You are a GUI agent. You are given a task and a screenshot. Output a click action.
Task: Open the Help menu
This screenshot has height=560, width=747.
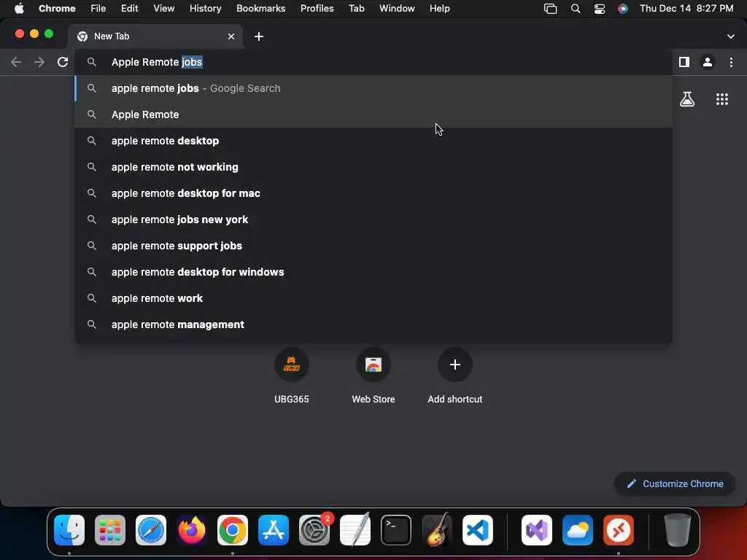click(439, 9)
